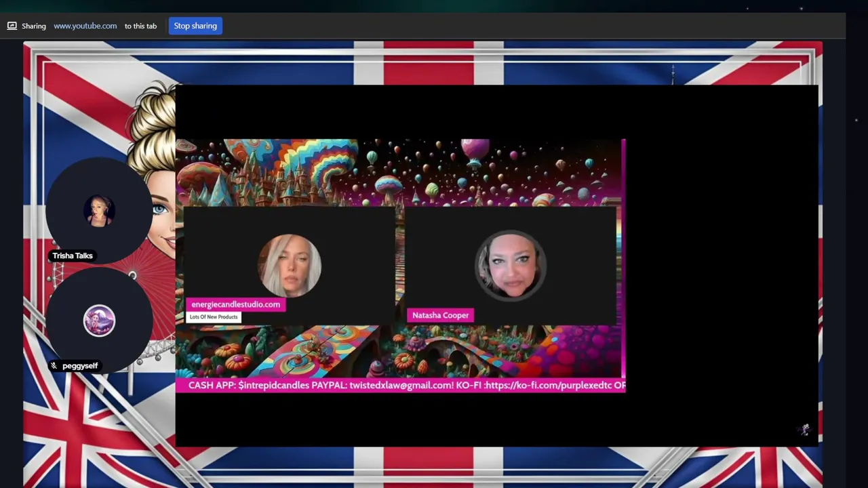The height and width of the screenshot is (488, 868).
Task: Click the Stop sharing button
Action: 195,26
